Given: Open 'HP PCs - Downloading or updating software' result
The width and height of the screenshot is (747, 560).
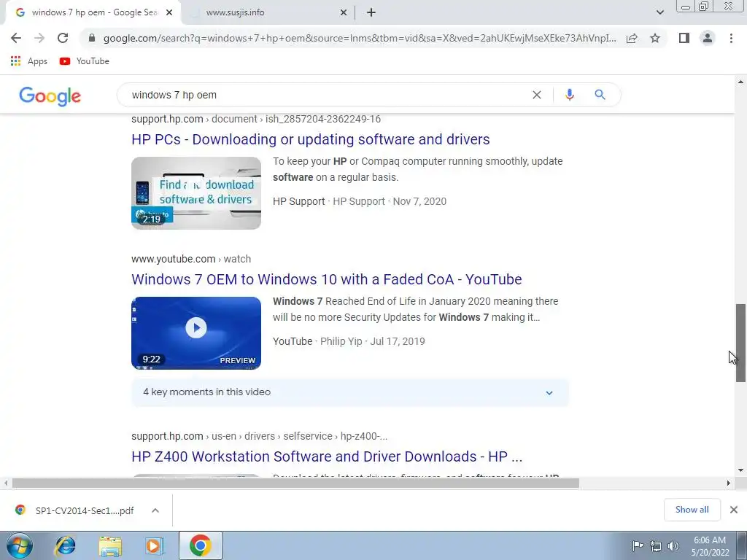Looking at the screenshot, I should (x=311, y=139).
